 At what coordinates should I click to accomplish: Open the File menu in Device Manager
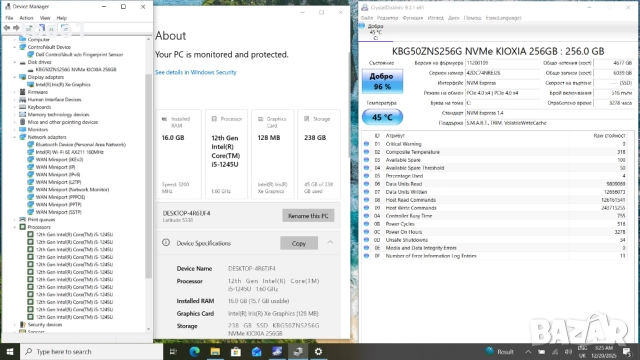pyautogui.click(x=9, y=18)
